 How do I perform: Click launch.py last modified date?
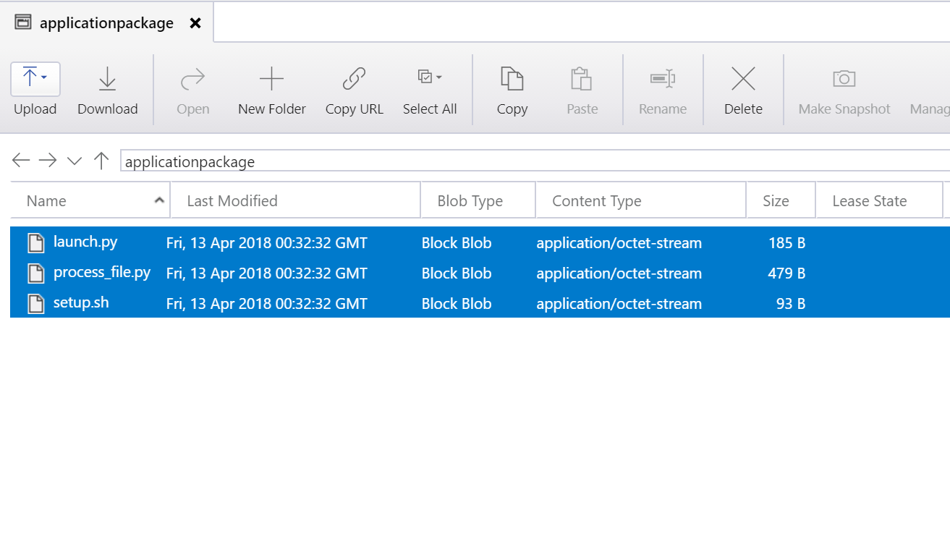(267, 243)
